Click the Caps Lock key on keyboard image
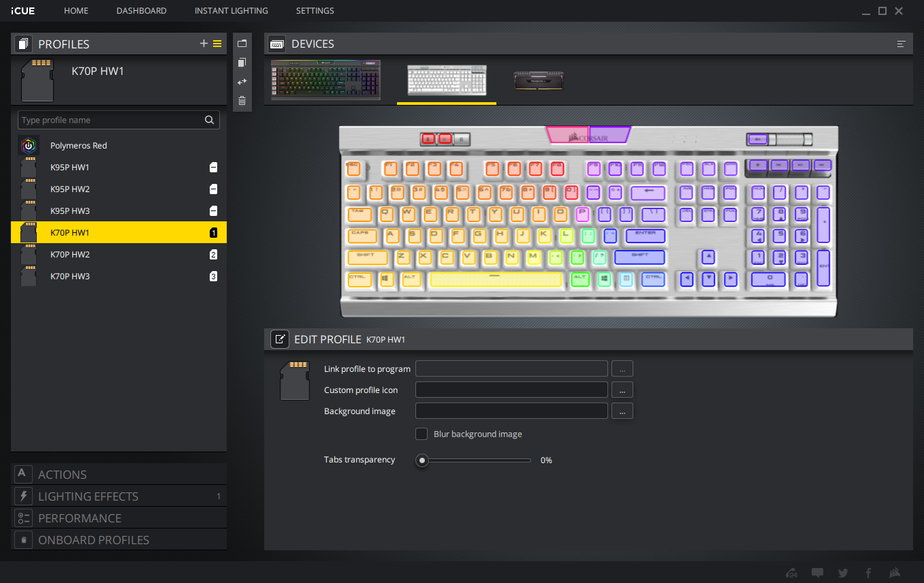The height and width of the screenshot is (583, 924). point(363,236)
